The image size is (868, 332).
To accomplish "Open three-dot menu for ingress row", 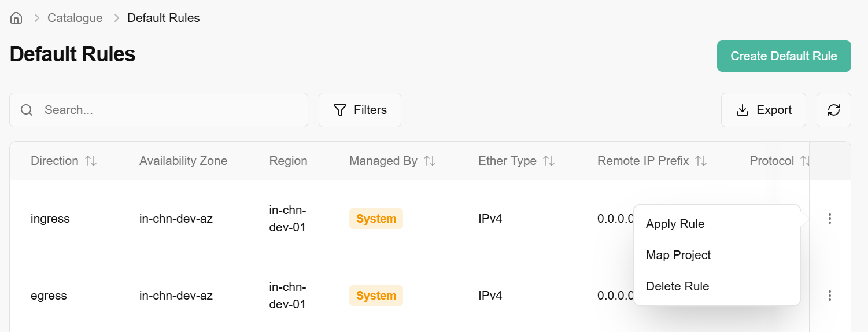I will [x=830, y=219].
